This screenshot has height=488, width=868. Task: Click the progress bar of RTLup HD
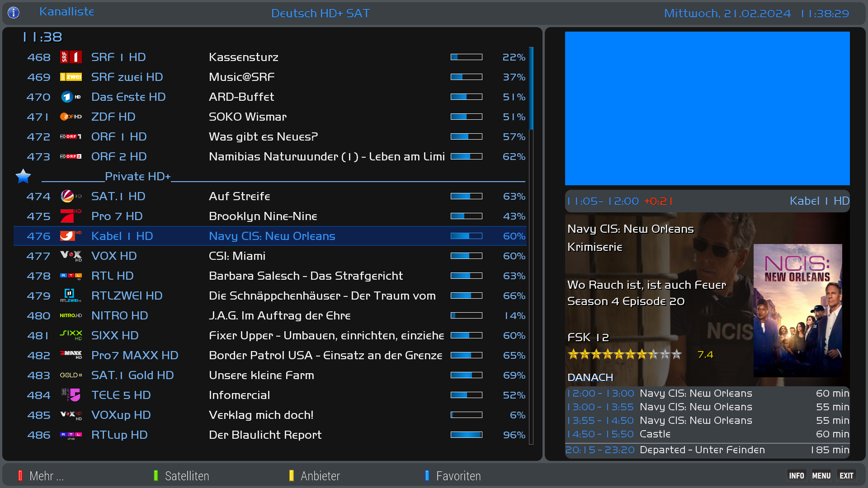point(466,435)
